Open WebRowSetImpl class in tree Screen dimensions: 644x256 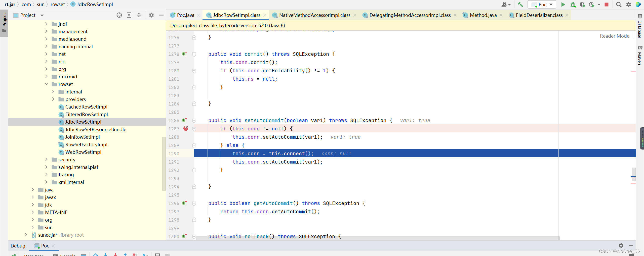83,152
